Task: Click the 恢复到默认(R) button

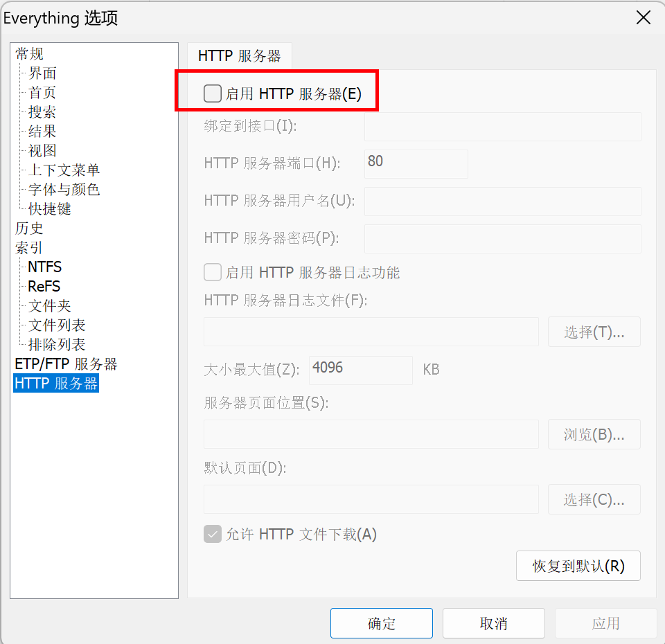Action: point(578,566)
